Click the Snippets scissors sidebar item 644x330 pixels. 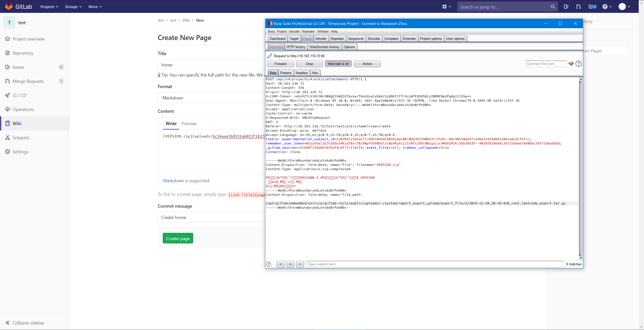[21, 137]
